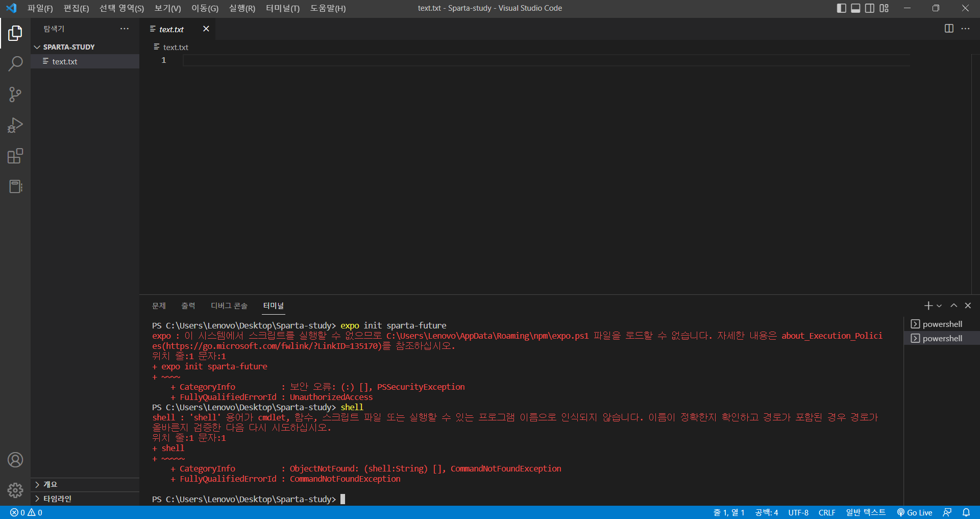This screenshot has width=980, height=519.
Task: Select text.txt in the Explorer tree
Action: [x=85, y=61]
